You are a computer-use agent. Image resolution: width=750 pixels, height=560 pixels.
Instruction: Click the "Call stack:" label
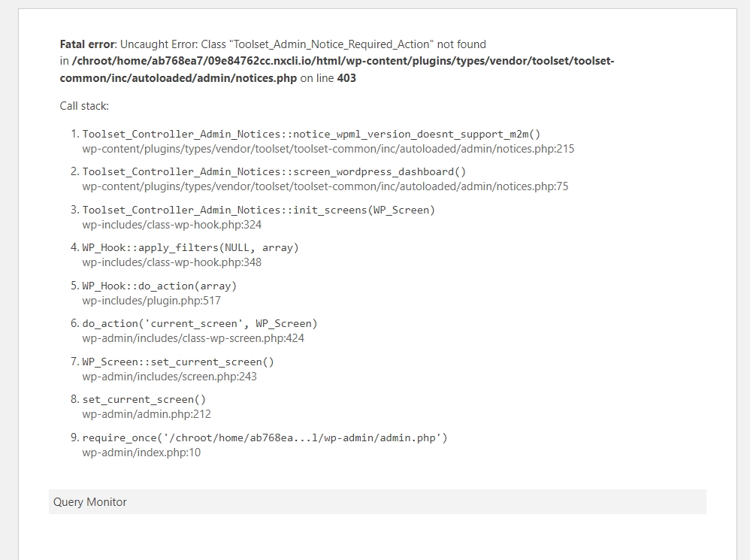(x=84, y=106)
